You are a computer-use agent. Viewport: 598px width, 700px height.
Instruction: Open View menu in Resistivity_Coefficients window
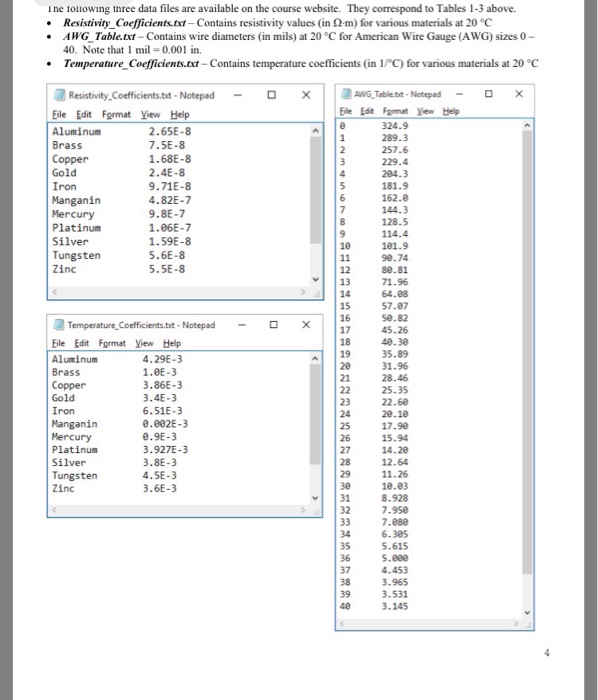[150, 114]
